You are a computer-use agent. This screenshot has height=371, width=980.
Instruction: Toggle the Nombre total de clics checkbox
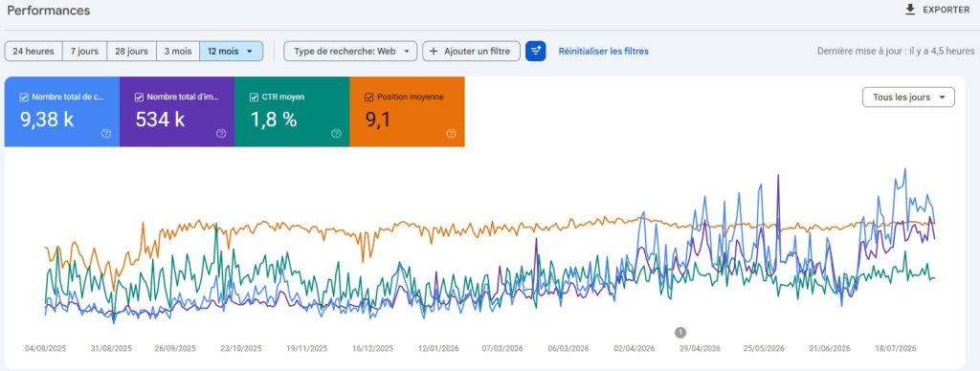(x=24, y=97)
